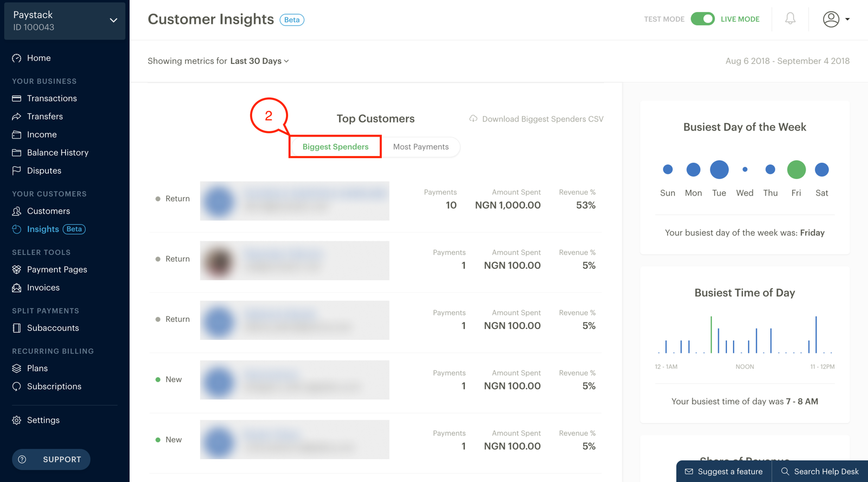The image size is (868, 482).
Task: Click the Suggest a feature button
Action: click(x=724, y=472)
